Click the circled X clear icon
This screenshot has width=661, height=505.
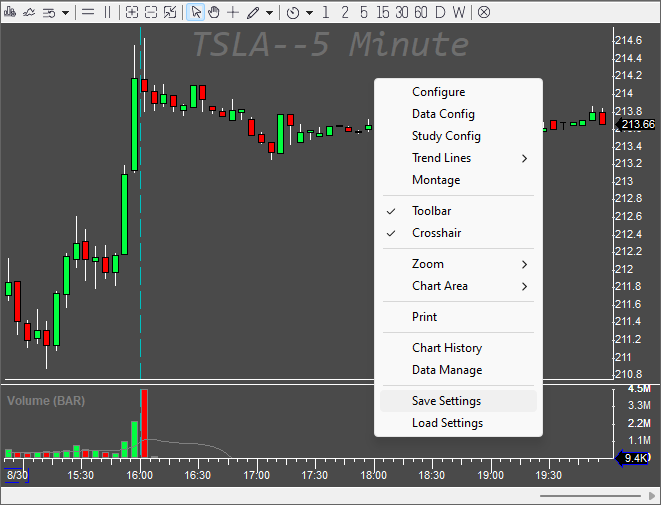(484, 12)
